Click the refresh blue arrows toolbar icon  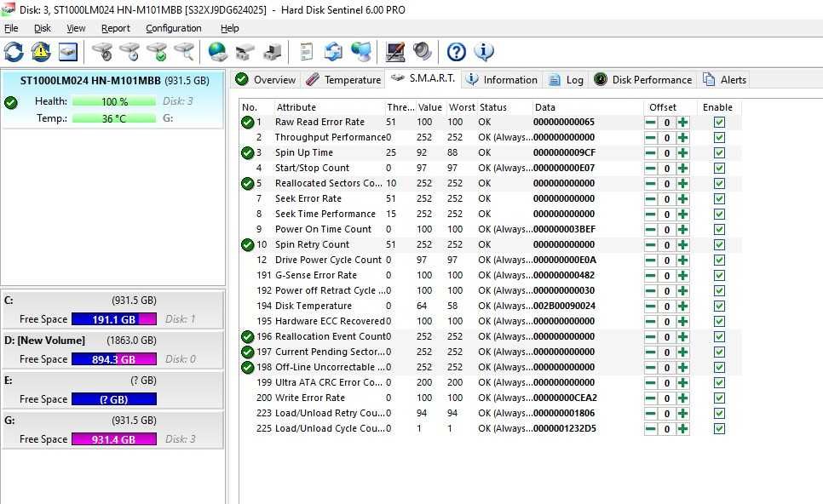pyautogui.click(x=14, y=52)
